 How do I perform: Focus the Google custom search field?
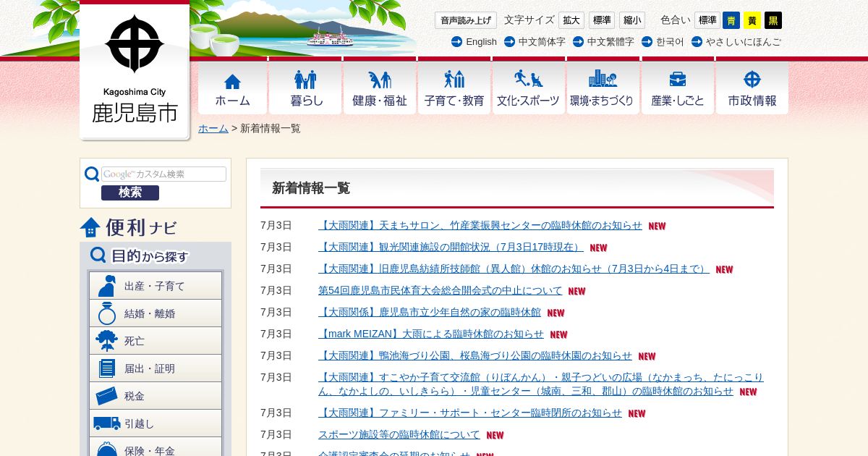pyautogui.click(x=163, y=174)
